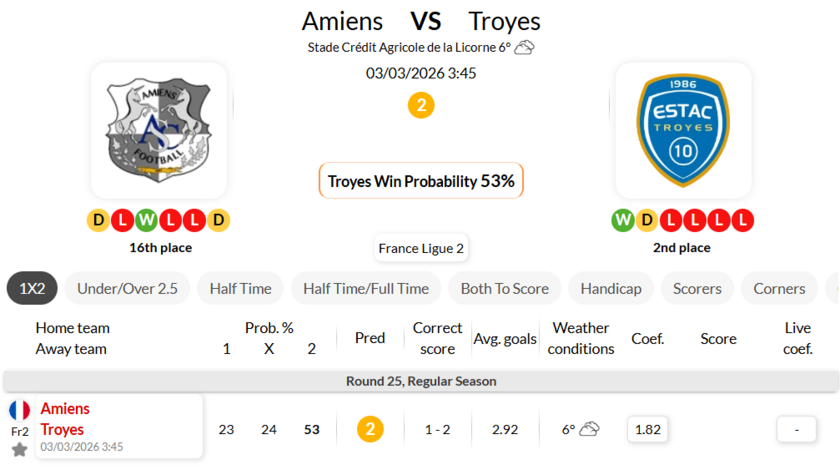
Task: Click the France Ligue 2 league button
Action: click(421, 248)
